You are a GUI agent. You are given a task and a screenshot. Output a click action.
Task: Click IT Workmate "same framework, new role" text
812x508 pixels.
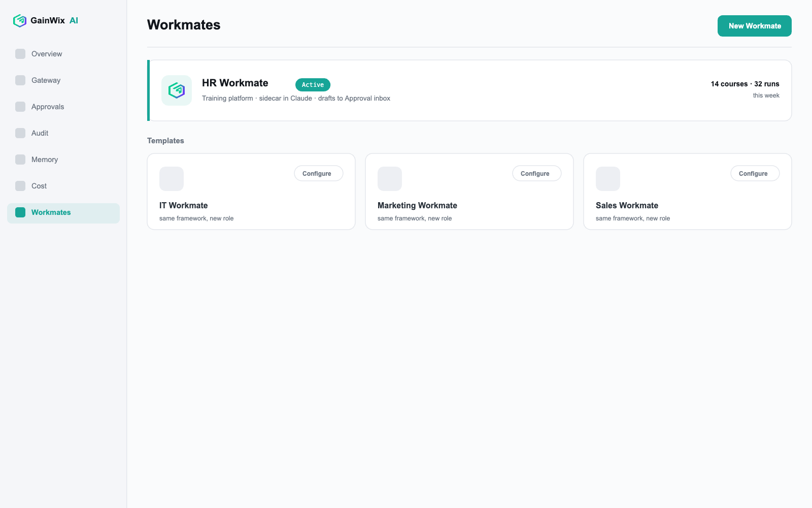[x=196, y=218]
